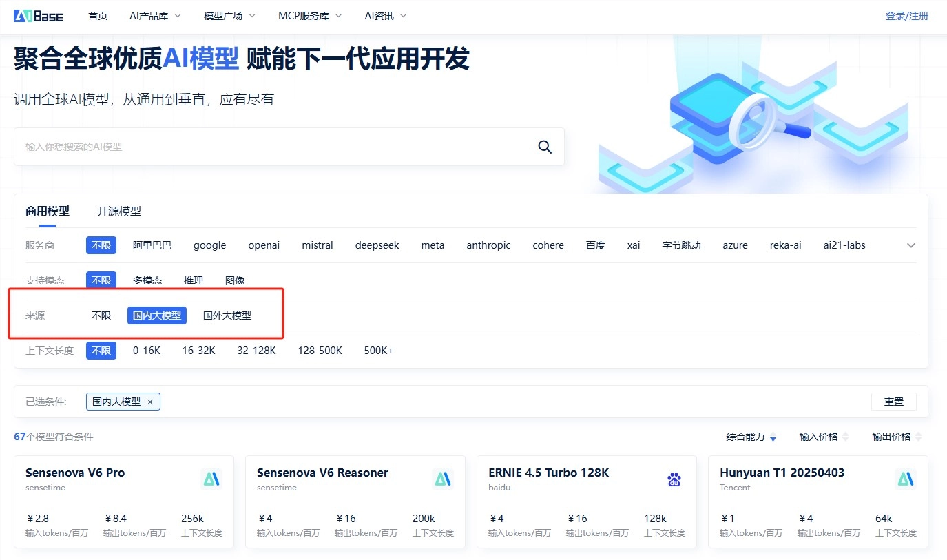947x560 pixels.
Task: Open the Hunyuan T1 20250403 title
Action: (x=782, y=473)
